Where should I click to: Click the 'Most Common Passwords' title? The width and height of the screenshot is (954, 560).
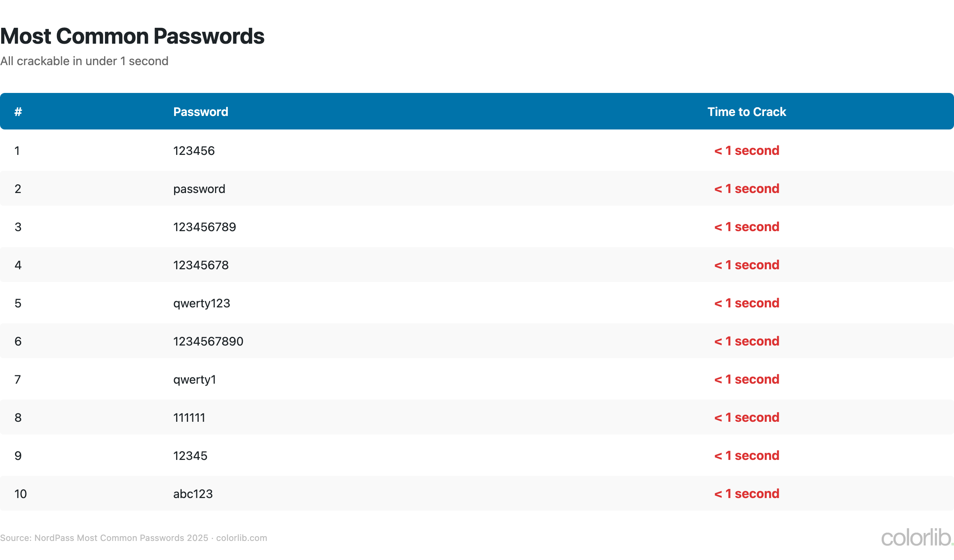coord(132,36)
